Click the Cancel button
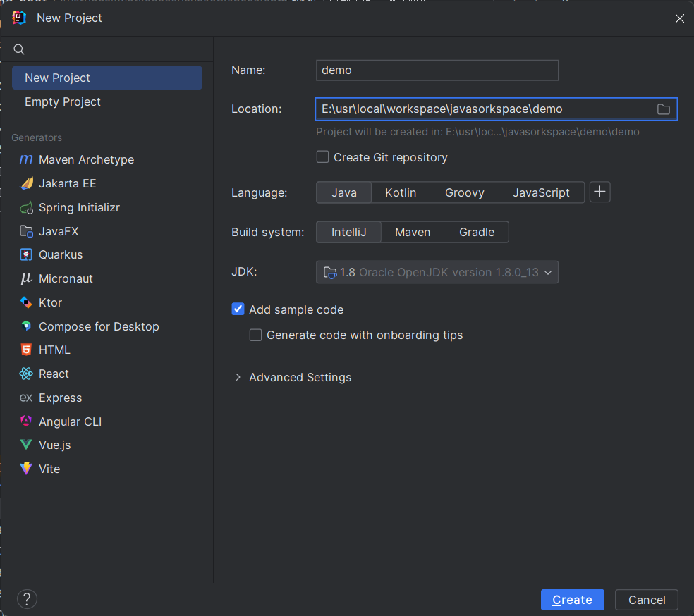The width and height of the screenshot is (694, 616). (647, 600)
